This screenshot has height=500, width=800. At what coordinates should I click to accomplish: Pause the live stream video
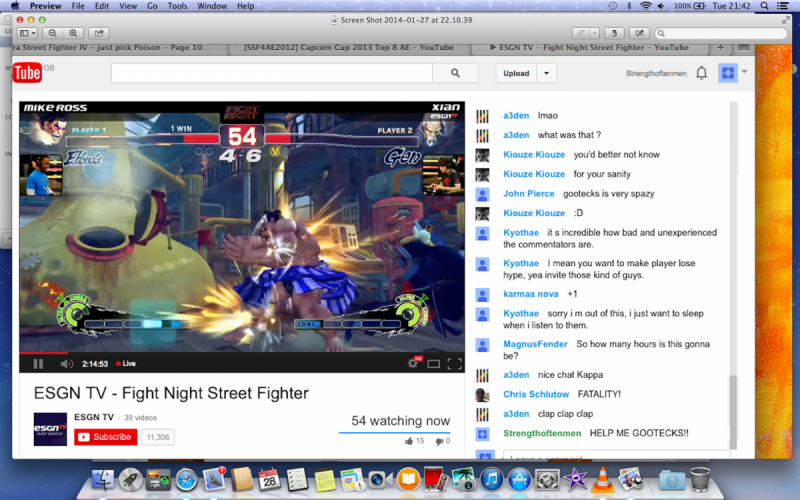point(39,364)
